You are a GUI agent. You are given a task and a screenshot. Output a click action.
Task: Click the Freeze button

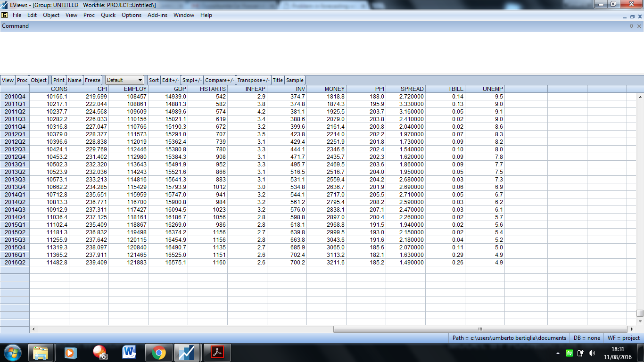tap(93, 80)
